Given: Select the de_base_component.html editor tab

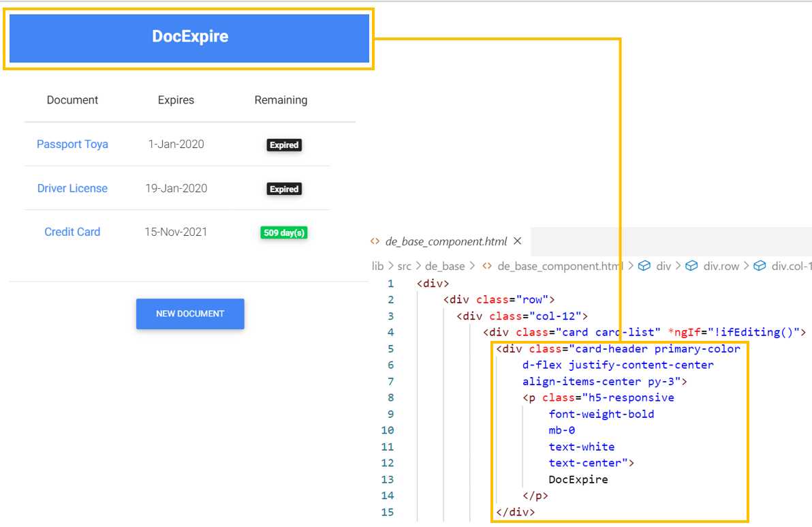Looking at the screenshot, I should 446,241.
